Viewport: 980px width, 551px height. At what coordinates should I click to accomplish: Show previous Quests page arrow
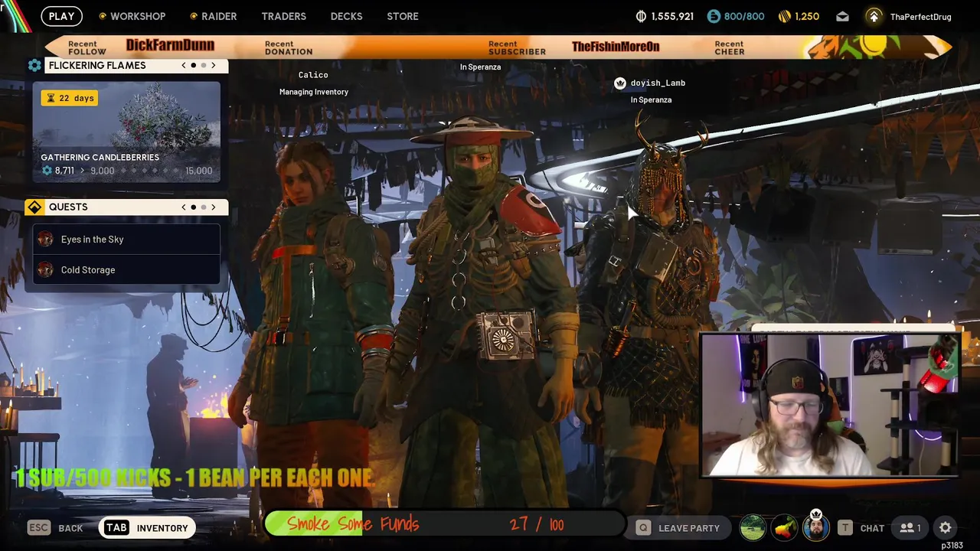point(184,207)
